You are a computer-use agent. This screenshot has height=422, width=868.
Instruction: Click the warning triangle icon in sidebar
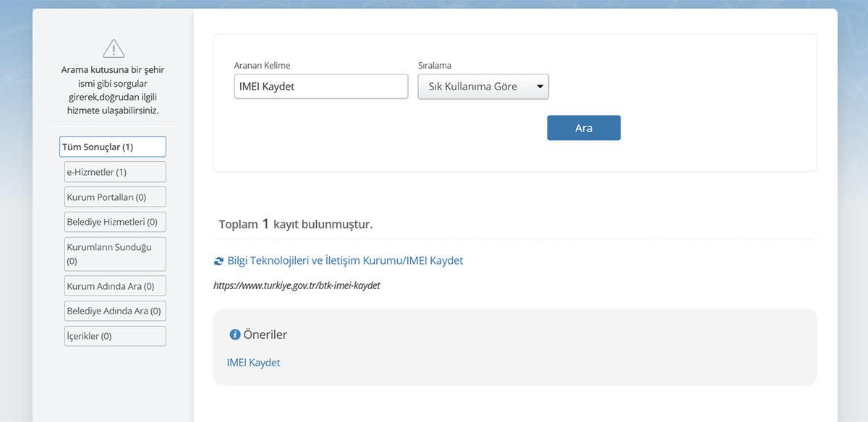114,48
